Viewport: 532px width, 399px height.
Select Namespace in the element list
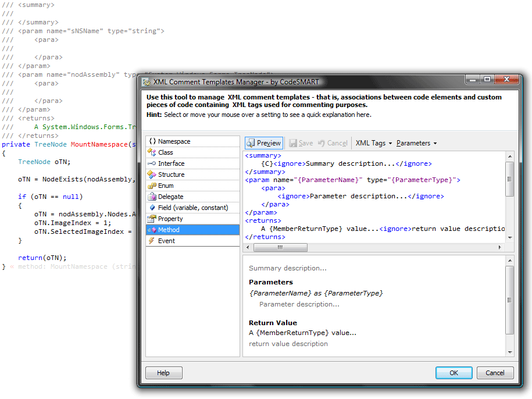tap(192, 141)
